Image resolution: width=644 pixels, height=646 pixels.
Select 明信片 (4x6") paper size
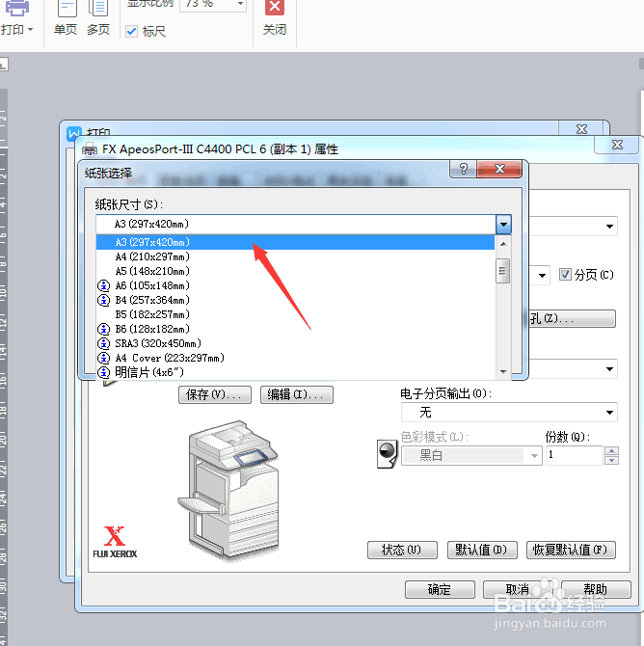[x=295, y=372]
